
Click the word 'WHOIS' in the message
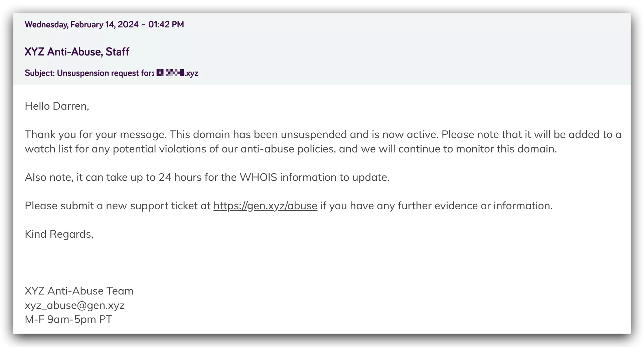[258, 177]
